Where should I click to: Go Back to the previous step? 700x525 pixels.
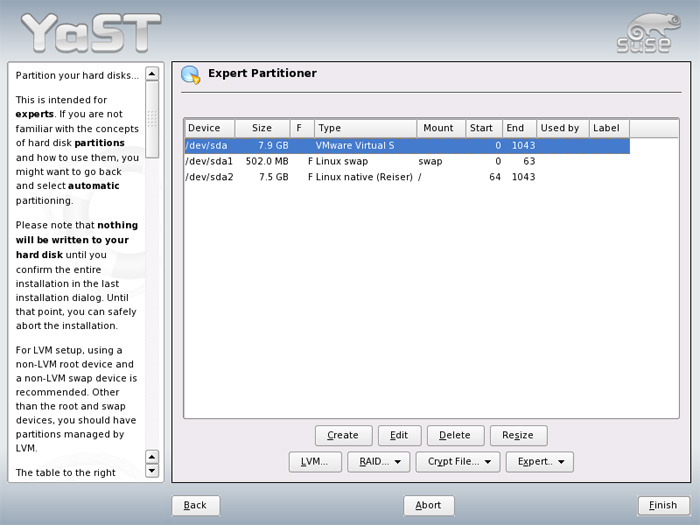click(x=196, y=505)
